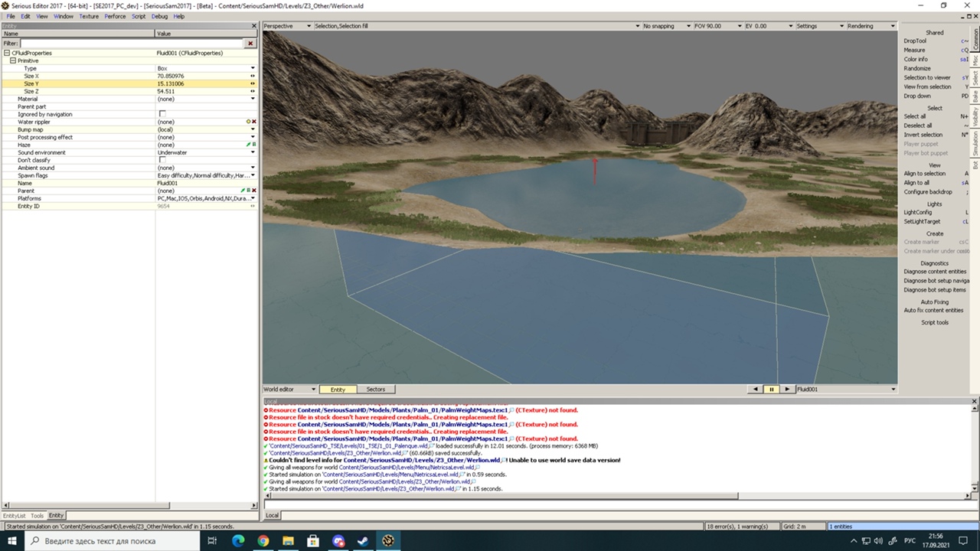The width and height of the screenshot is (980, 551).
Task: Click the DropTool command
Action: point(914,41)
